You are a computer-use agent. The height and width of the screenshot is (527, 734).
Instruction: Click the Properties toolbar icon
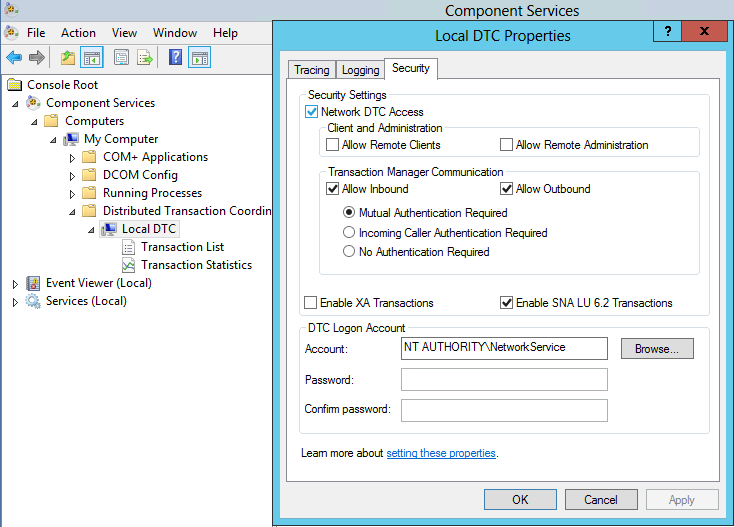point(121,58)
